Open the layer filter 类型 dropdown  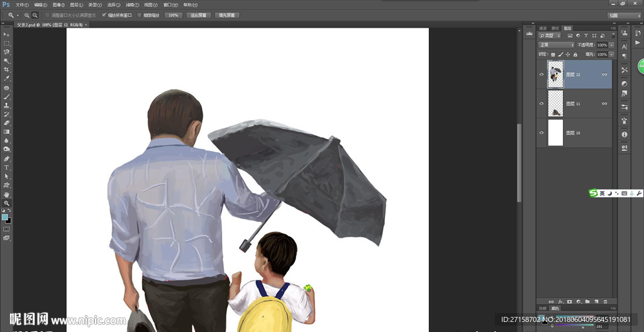[x=550, y=36]
